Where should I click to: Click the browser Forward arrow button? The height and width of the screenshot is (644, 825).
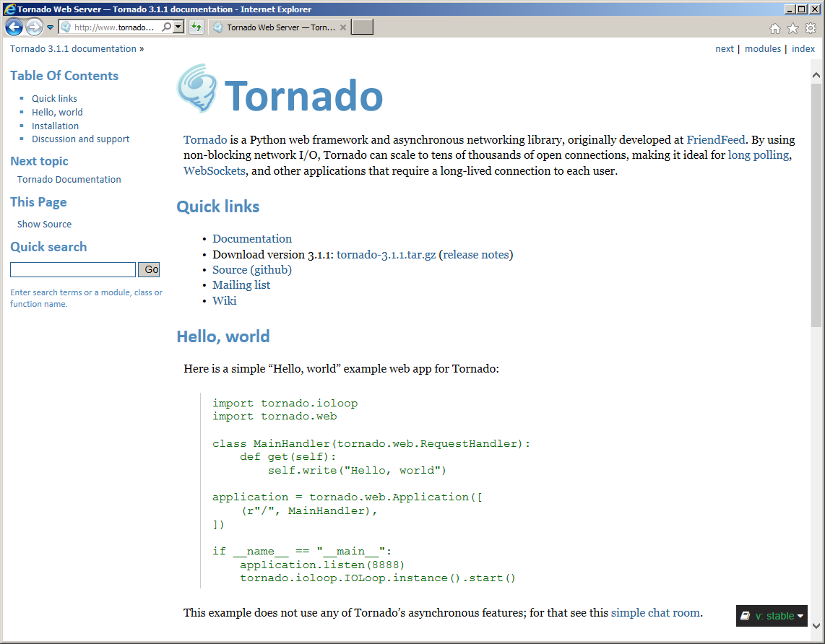click(x=34, y=27)
